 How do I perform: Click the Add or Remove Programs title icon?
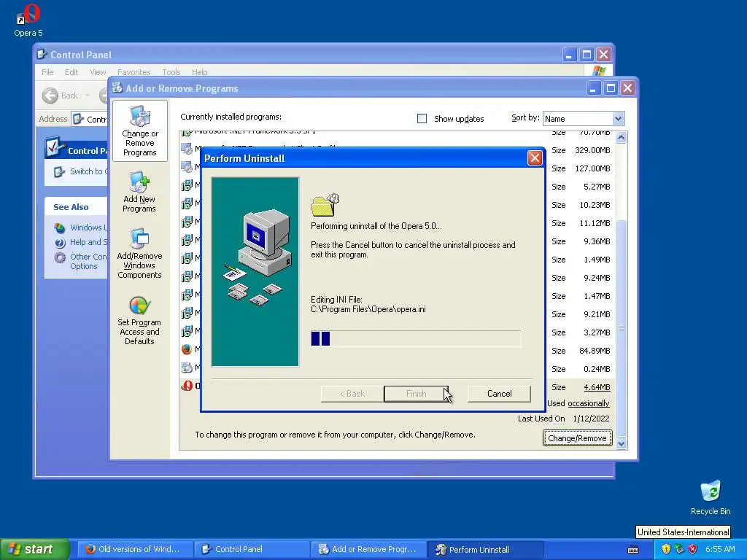(x=117, y=87)
